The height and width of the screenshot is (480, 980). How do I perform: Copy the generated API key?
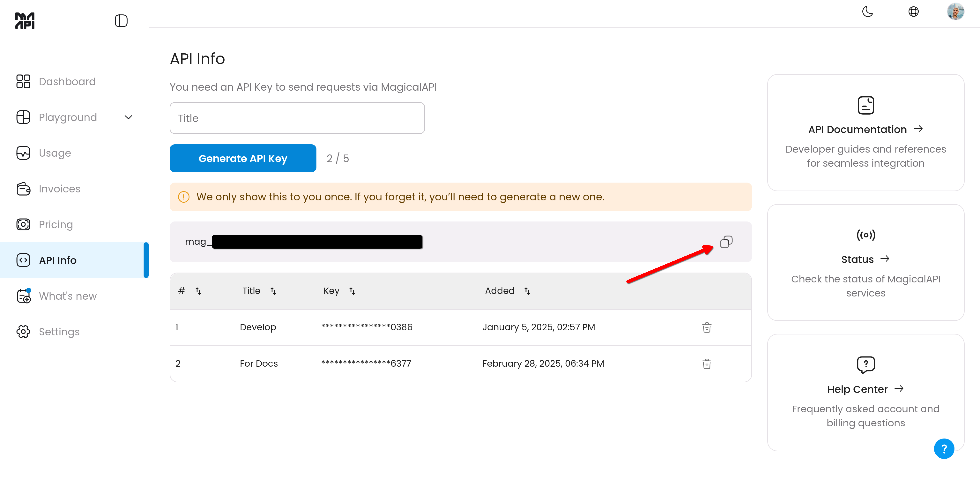[726, 242]
